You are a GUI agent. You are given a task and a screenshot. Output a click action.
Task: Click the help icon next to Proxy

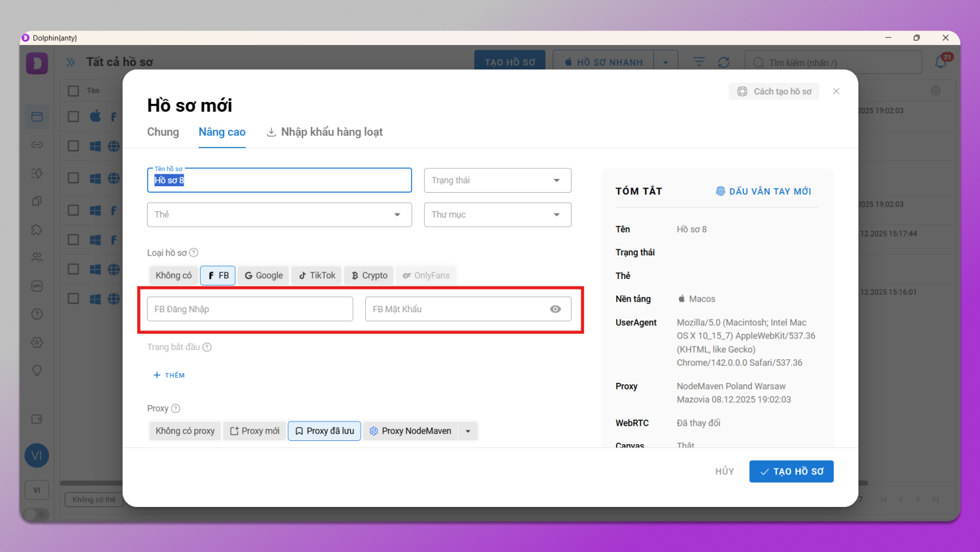click(175, 408)
